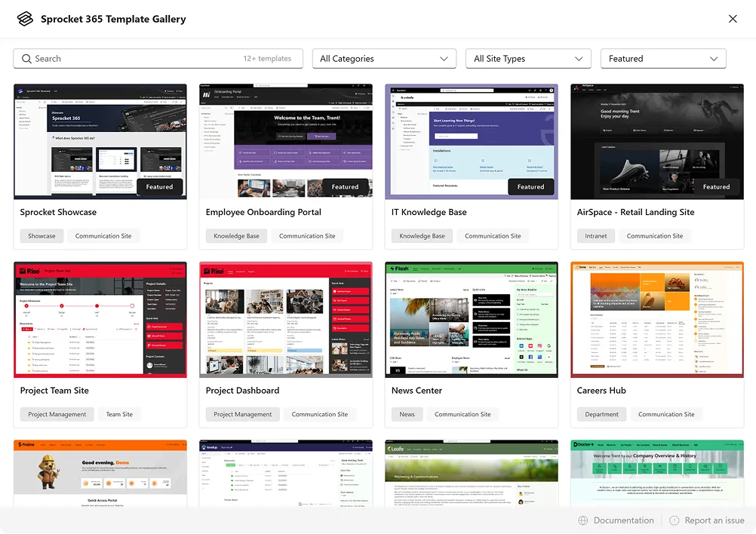Open the All Categories dropdown
The image size is (756, 534).
384,59
